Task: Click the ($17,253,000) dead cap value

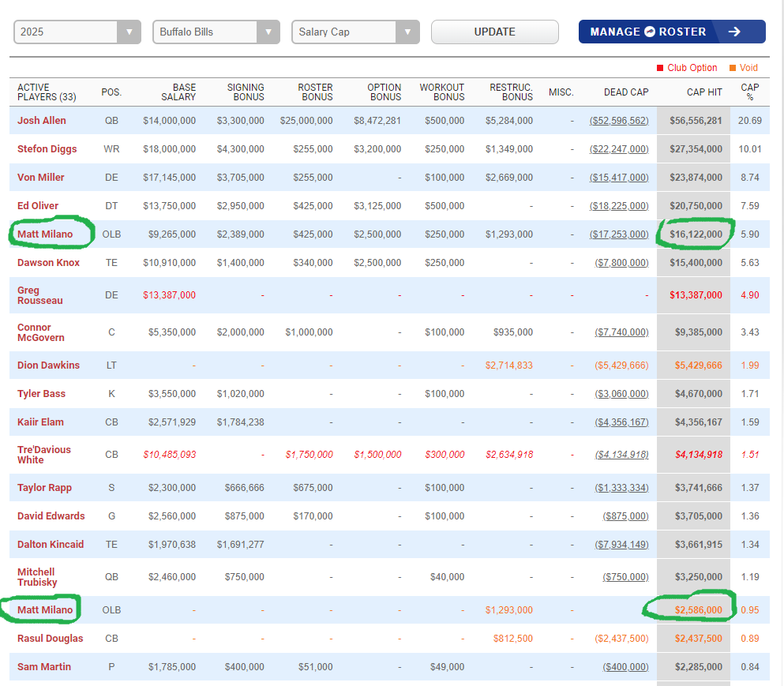Action: point(619,234)
